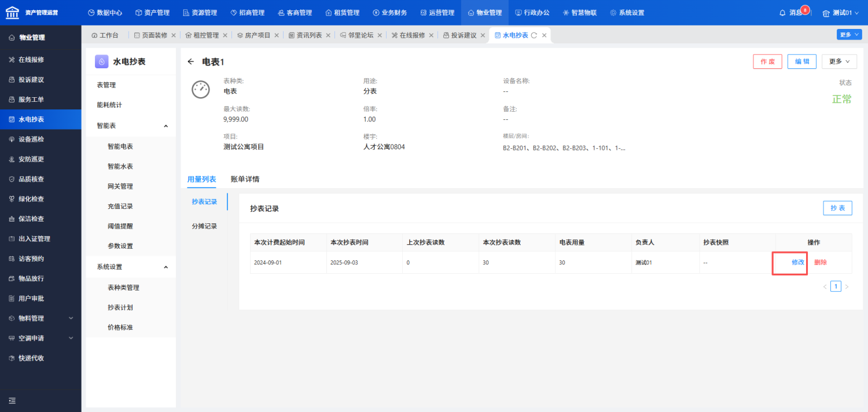
Task: Click 删除 in the reading record row
Action: (821, 262)
